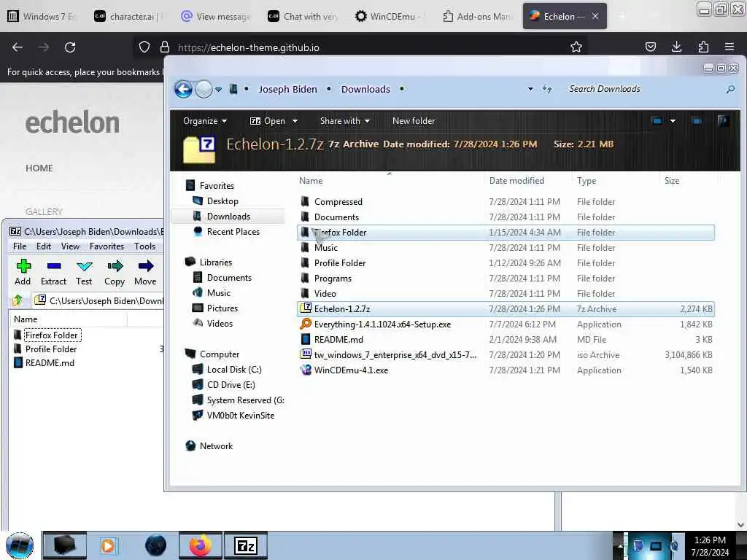Expand the arrow after Downloads in breadcrumb
This screenshot has height=560, width=747.
coord(402,89)
